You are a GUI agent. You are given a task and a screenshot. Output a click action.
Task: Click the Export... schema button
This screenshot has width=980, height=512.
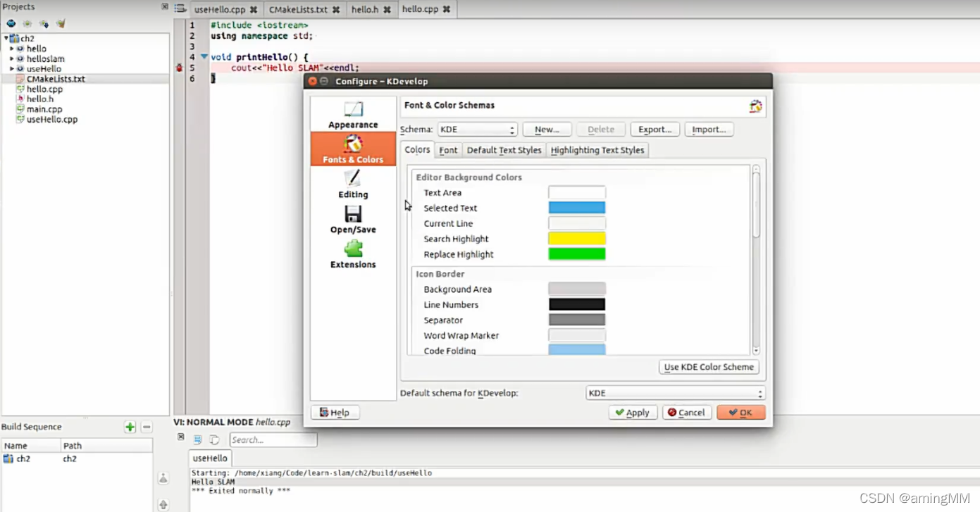click(x=655, y=130)
